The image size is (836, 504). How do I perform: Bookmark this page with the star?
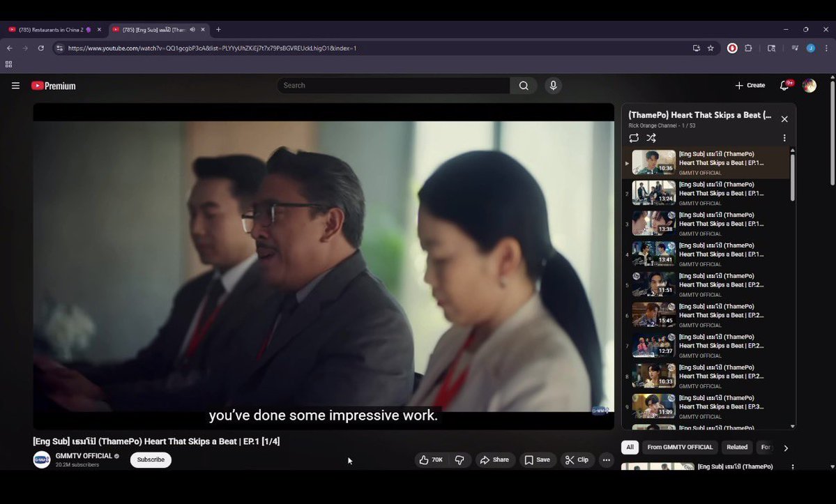710,48
